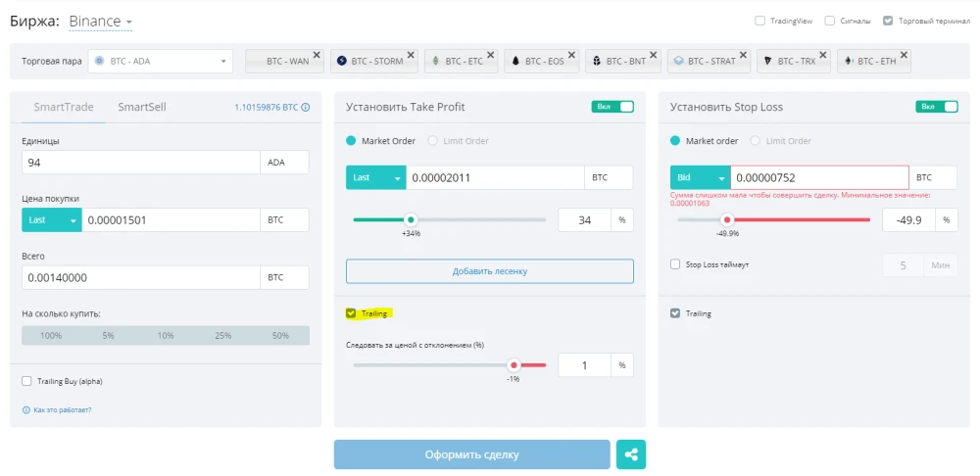Image resolution: width=980 pixels, height=476 pixels.
Task: Click the balance info icon
Action: (306, 108)
